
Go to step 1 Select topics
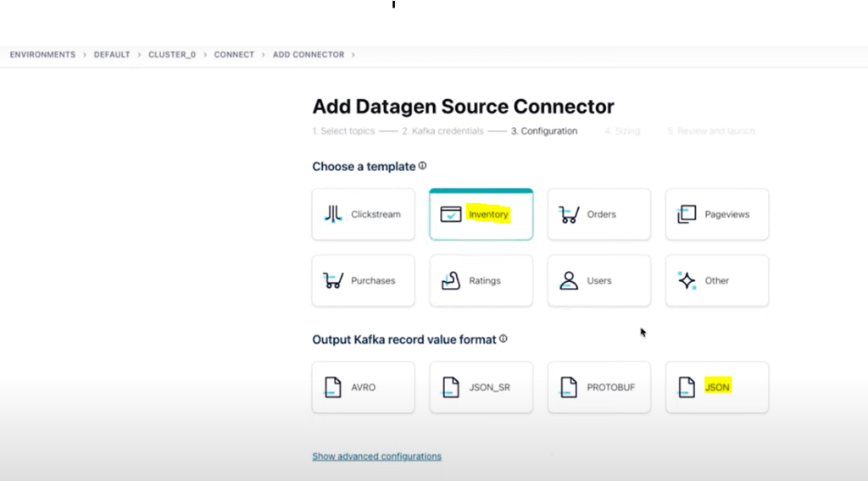point(342,131)
